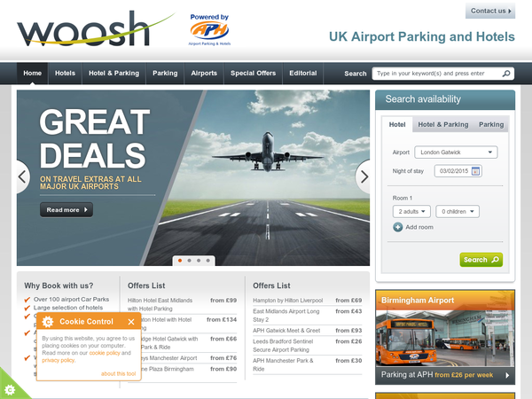Follow the cookie policy link

[105, 353]
